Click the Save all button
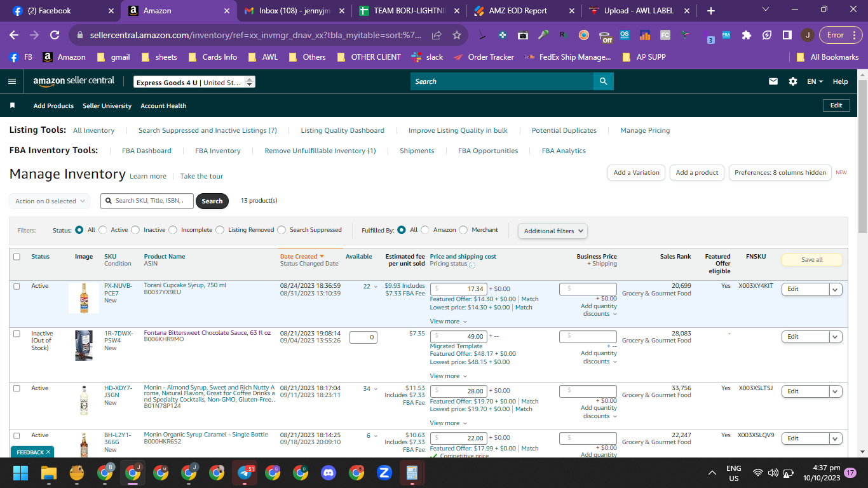868x488 pixels. (812, 259)
